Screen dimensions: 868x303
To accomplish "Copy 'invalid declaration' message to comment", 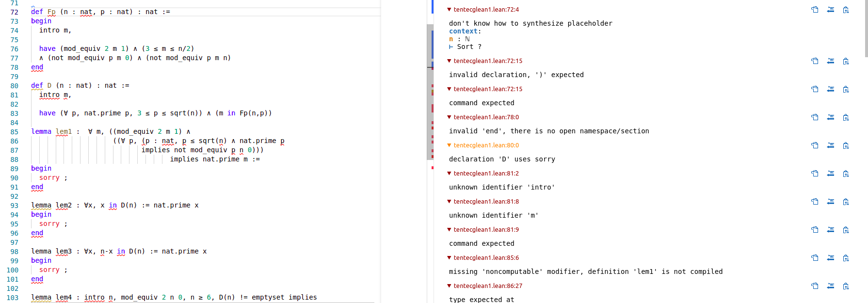I will click(x=831, y=61).
